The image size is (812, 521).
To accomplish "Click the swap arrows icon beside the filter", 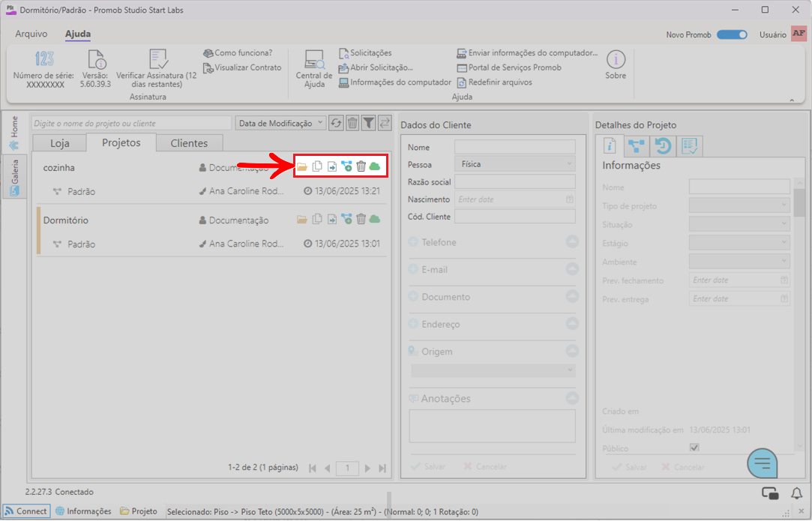I will [384, 123].
